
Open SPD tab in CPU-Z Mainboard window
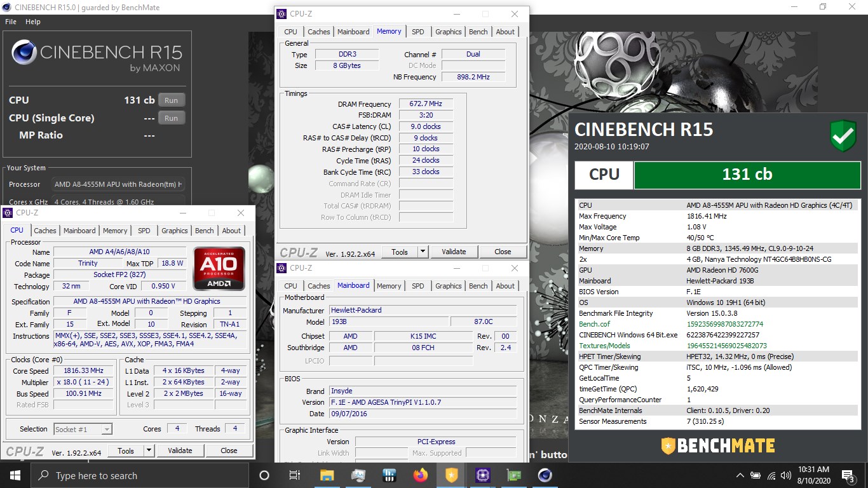(418, 286)
